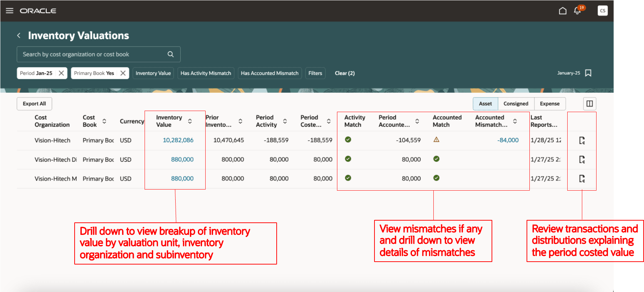Switch to the Consigned tab
644x292 pixels.
click(516, 104)
